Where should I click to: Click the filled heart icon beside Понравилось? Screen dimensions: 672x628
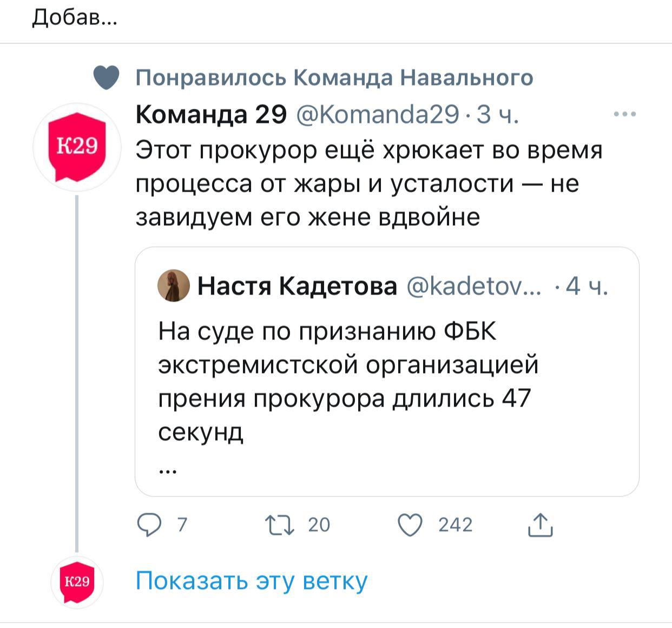(106, 78)
